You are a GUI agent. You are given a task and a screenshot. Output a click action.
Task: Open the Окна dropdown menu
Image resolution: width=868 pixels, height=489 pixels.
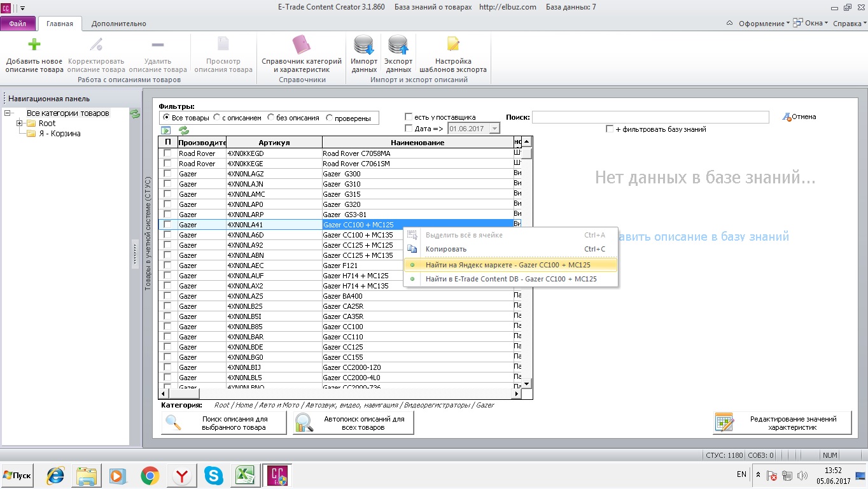coord(810,24)
